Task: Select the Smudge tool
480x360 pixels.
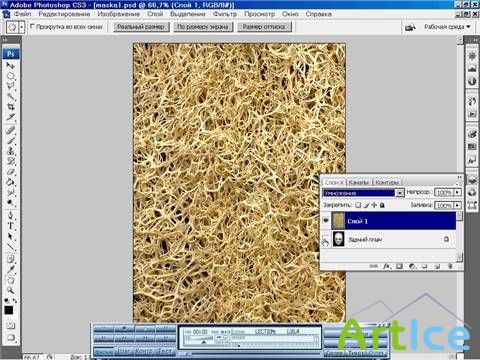Action: coord(10,192)
